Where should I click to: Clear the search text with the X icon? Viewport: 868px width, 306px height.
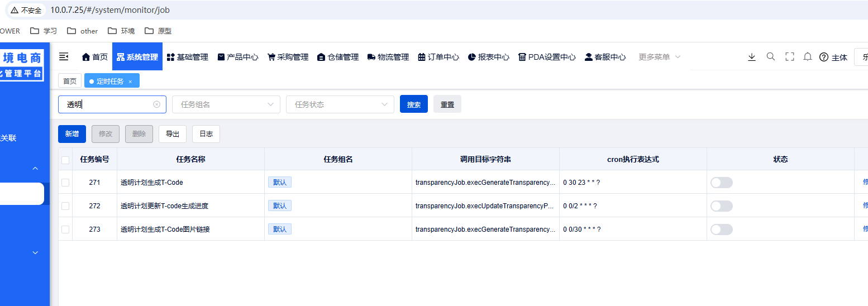(156, 104)
